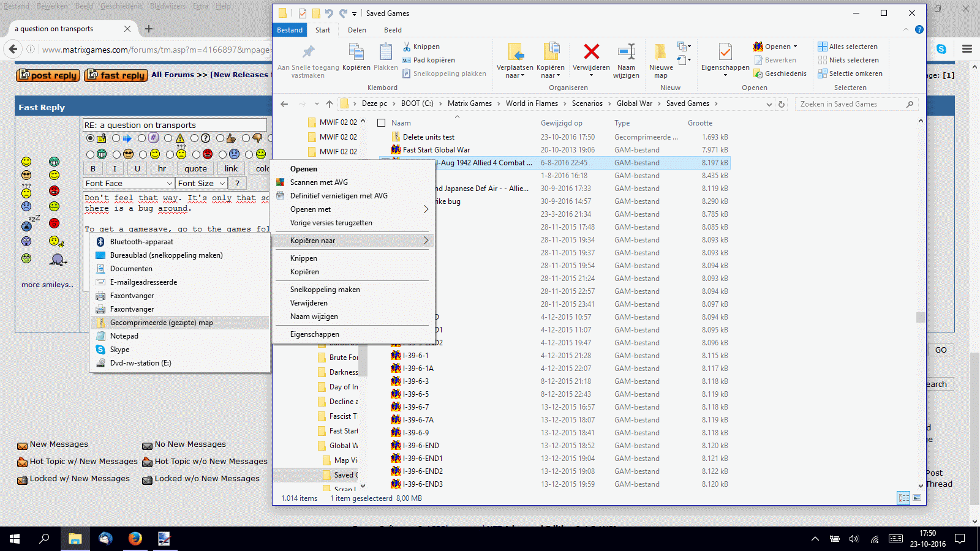
Task: Open the Beeld ribbon tab
Action: 393,30
